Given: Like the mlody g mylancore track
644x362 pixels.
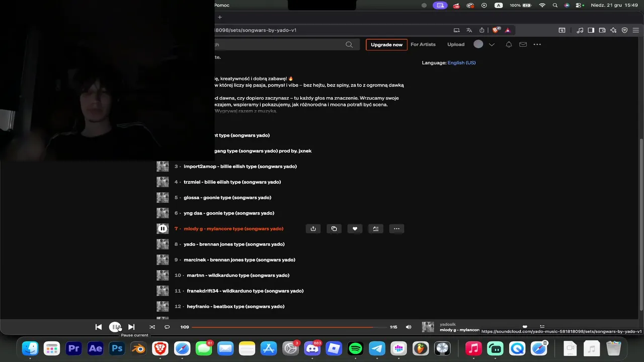Looking at the screenshot, I should coord(355,229).
